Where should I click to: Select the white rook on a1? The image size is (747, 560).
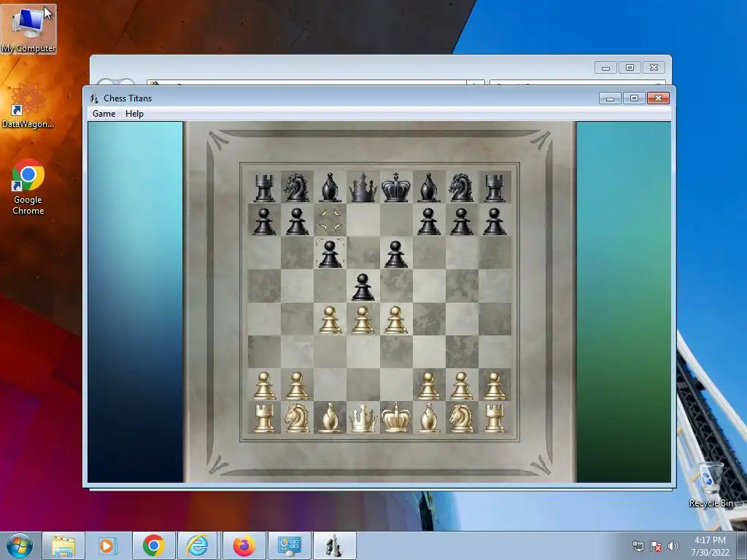point(264,418)
